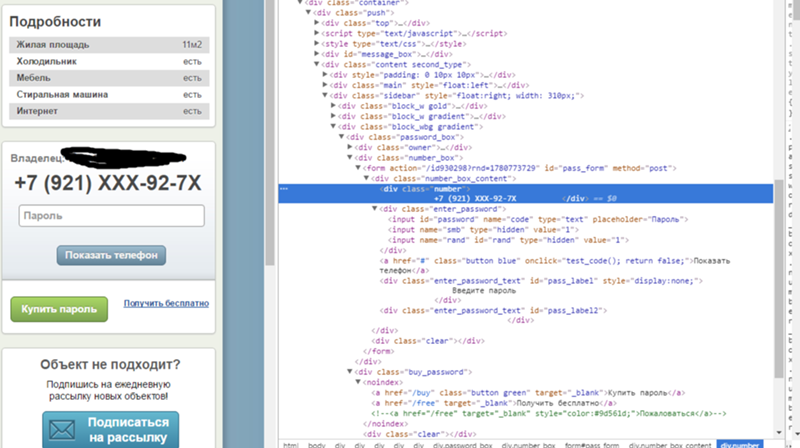
Task: Expand the script type="text/javascript" node
Action: pos(316,33)
